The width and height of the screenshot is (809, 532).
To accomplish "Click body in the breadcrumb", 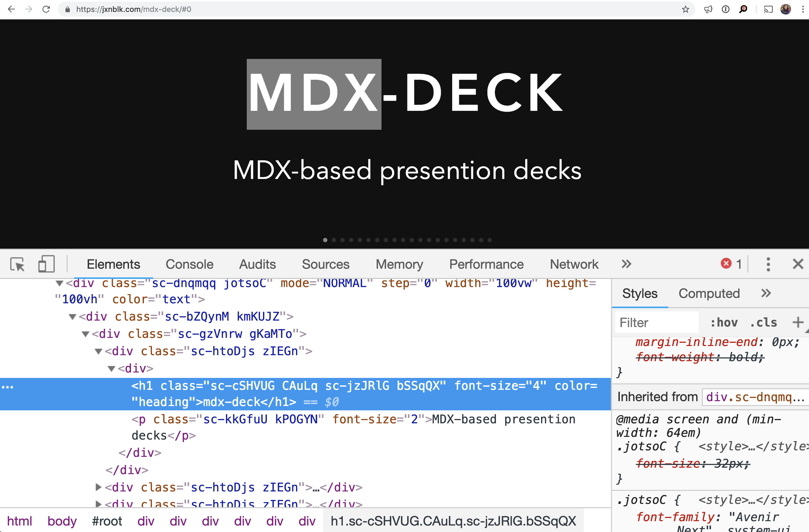I will [x=62, y=521].
